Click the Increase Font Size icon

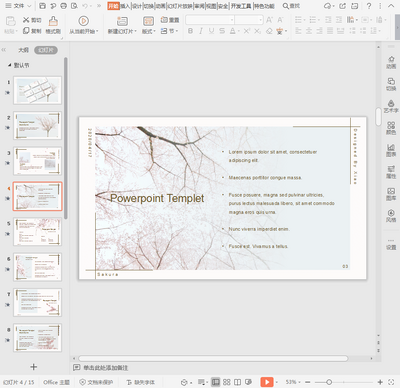(269, 20)
